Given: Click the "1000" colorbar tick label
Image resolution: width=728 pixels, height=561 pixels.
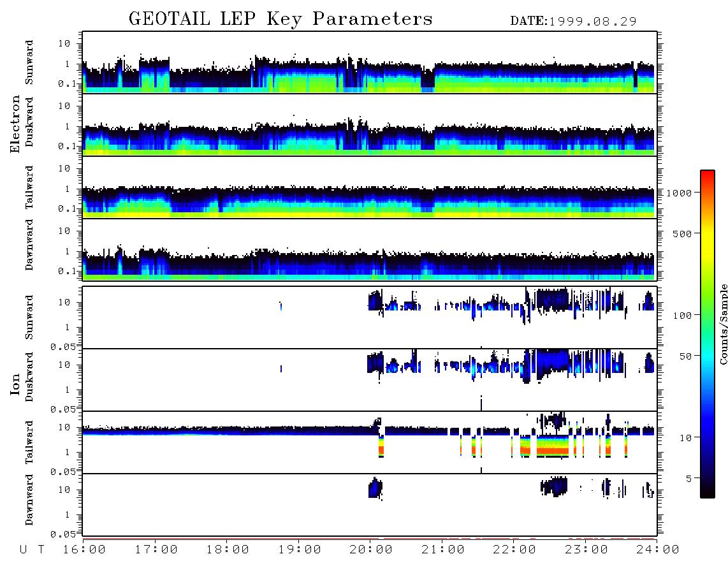Looking at the screenshot, I should coord(680,193).
